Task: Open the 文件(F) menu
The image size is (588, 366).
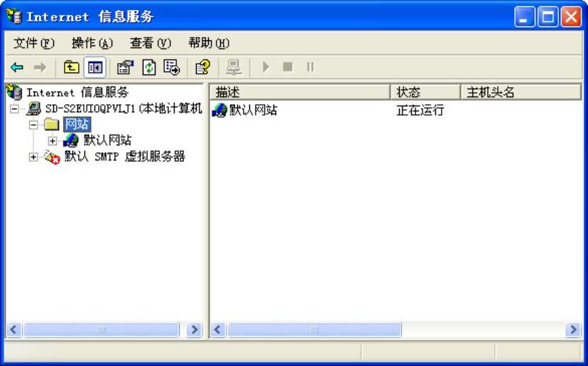Action: point(34,43)
